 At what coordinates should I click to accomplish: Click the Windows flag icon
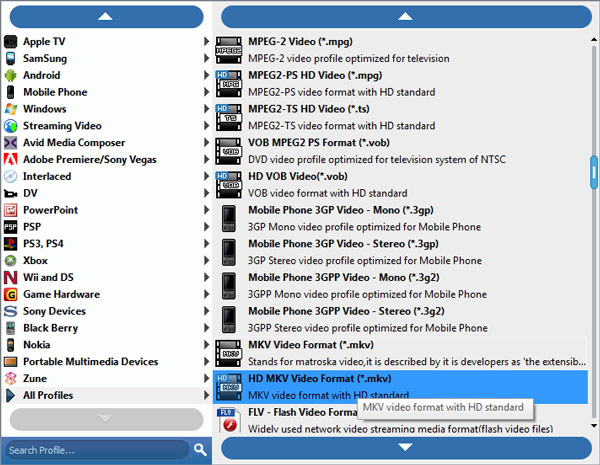coord(10,109)
